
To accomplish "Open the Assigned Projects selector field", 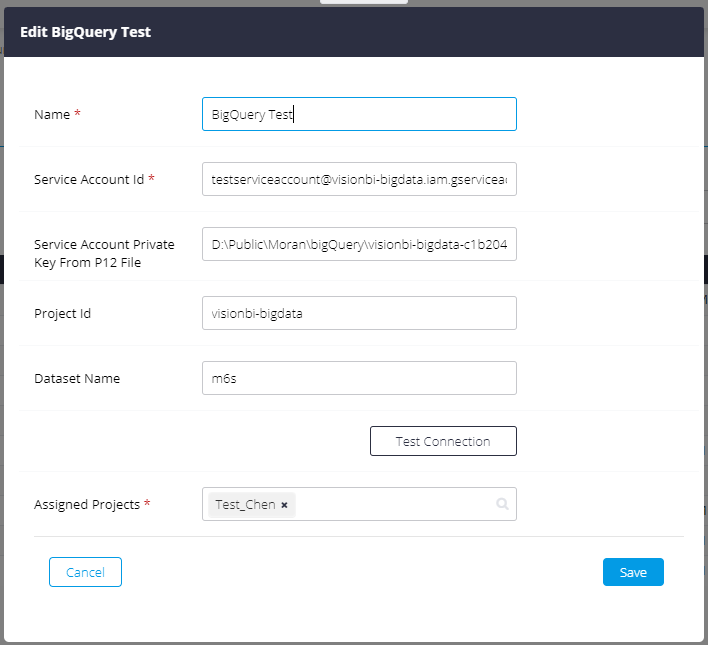I will (359, 504).
